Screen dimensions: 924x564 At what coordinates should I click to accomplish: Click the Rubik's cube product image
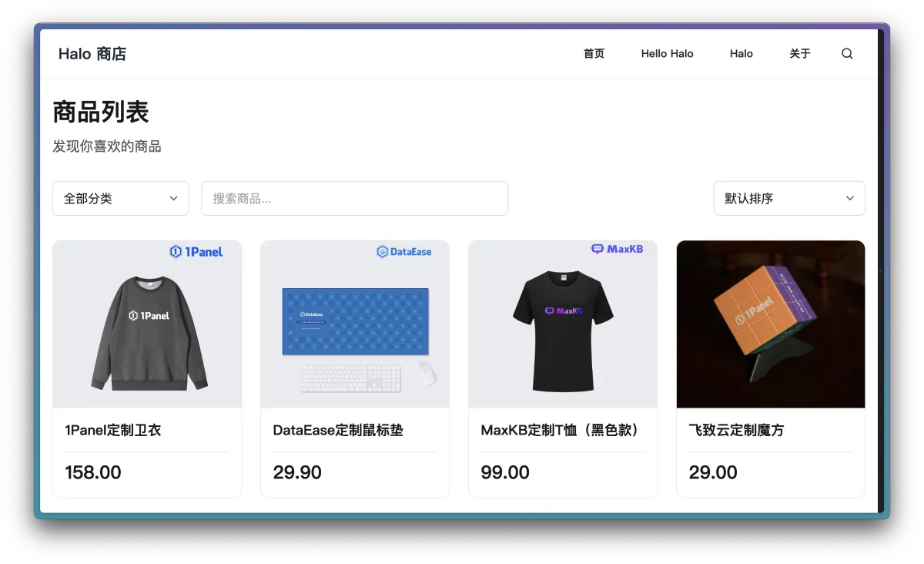770,324
